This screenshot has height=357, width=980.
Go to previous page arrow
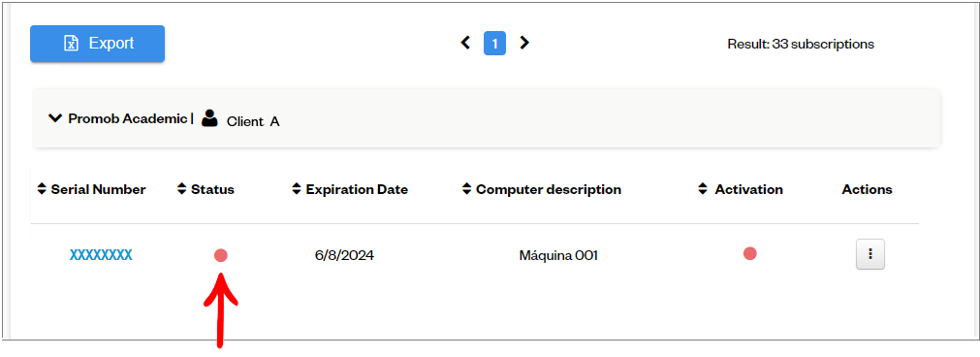[x=465, y=43]
